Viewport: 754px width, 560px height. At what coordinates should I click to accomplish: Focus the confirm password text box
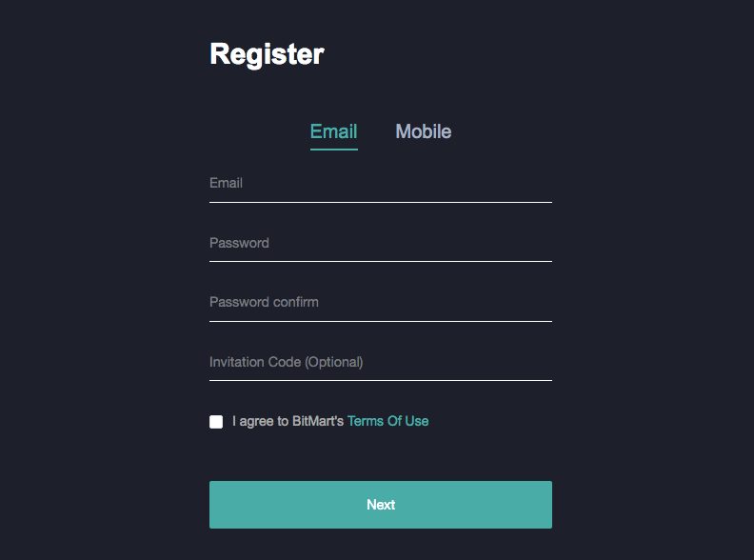coord(380,303)
